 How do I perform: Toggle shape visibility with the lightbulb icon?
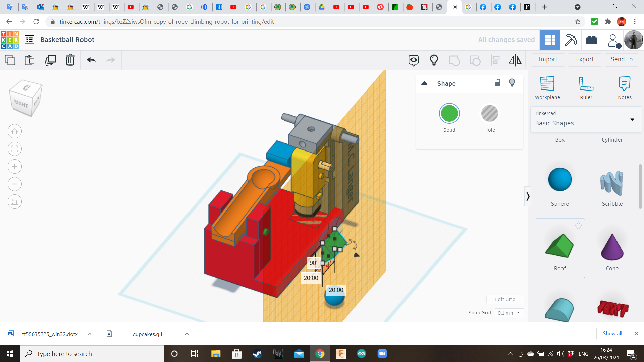512,83
